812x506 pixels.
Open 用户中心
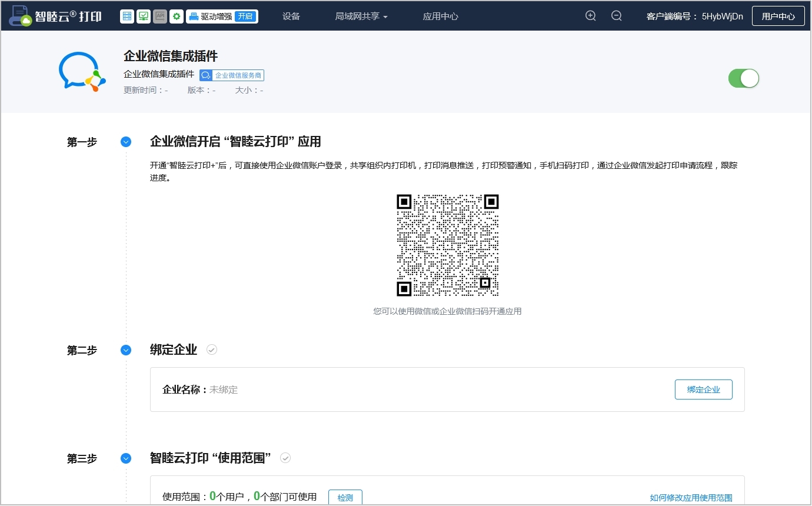(778, 16)
